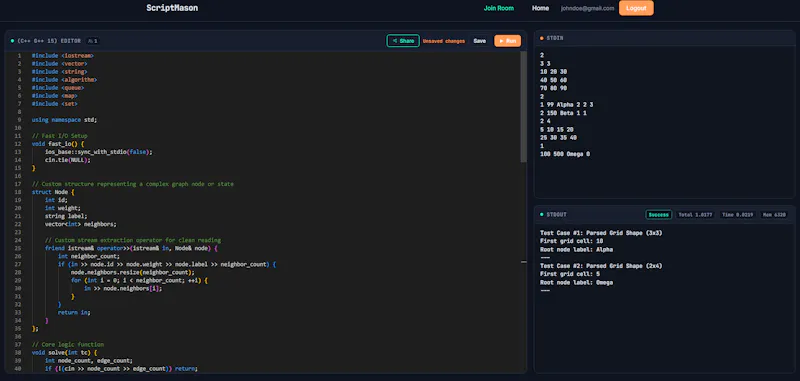This screenshot has width=800, height=381.
Task: Go to the Home page
Action: pos(540,8)
